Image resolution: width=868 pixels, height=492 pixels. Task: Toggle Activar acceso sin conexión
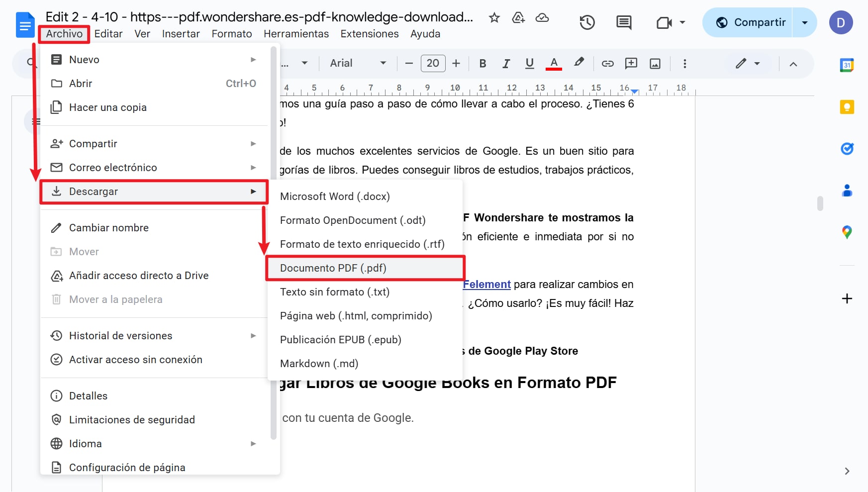(x=154, y=360)
